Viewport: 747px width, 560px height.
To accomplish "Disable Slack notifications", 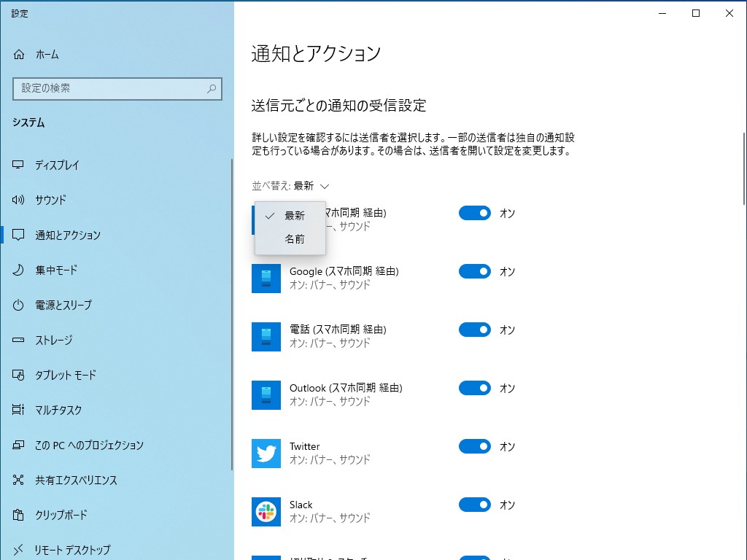I will 474,505.
